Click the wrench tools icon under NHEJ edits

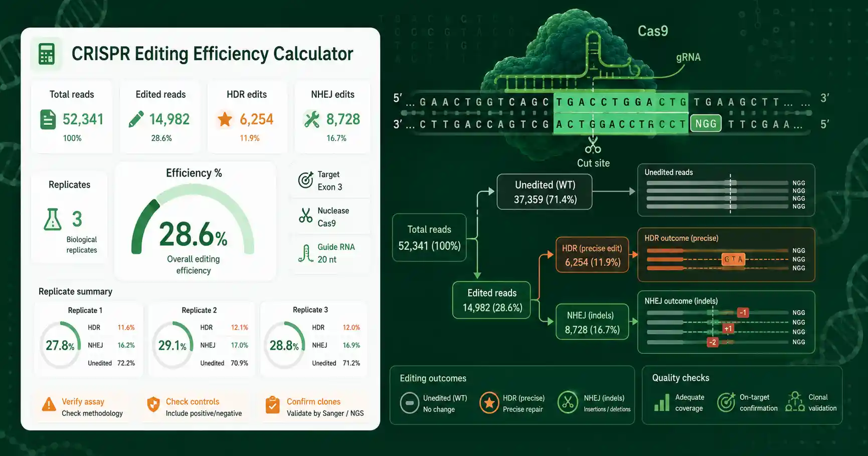click(311, 119)
